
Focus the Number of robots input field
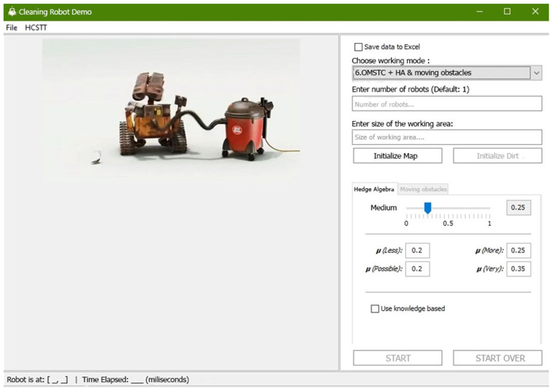[447, 104]
